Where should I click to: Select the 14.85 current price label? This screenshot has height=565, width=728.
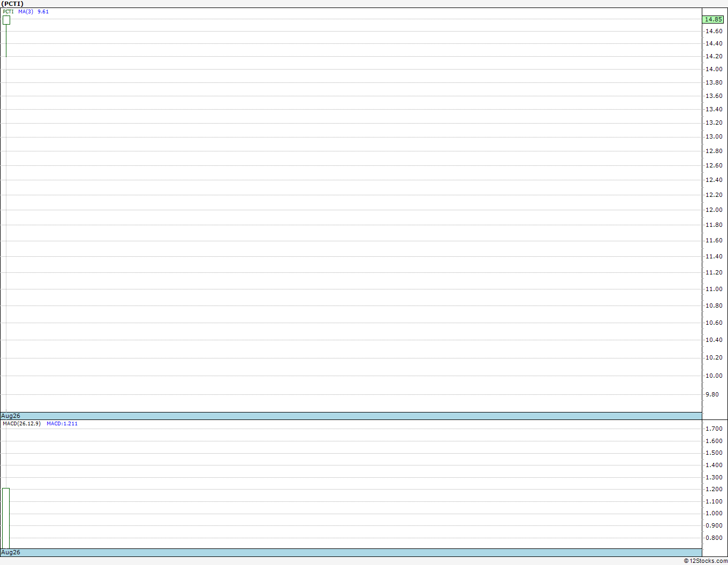coord(713,19)
